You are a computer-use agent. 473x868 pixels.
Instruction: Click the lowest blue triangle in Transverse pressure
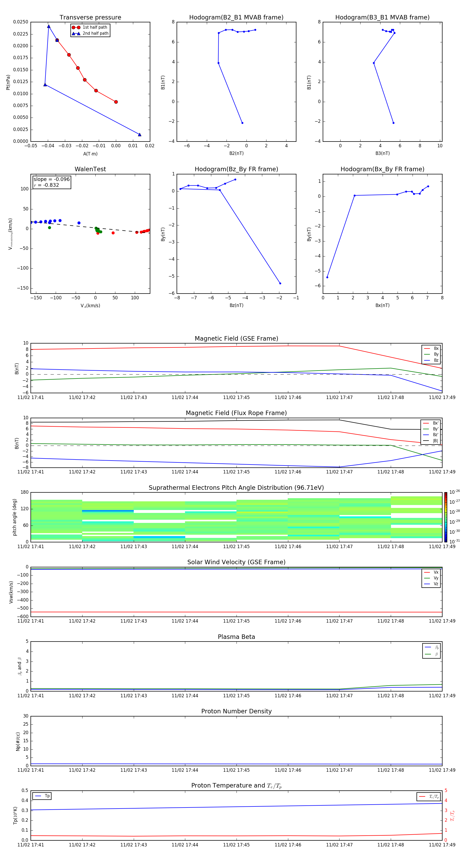pos(140,134)
